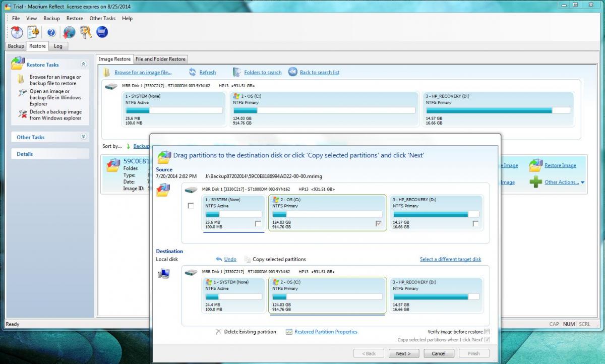Click main window 2 - OS (C:) usage bar
This screenshot has height=364, width=605.
tap(324, 110)
